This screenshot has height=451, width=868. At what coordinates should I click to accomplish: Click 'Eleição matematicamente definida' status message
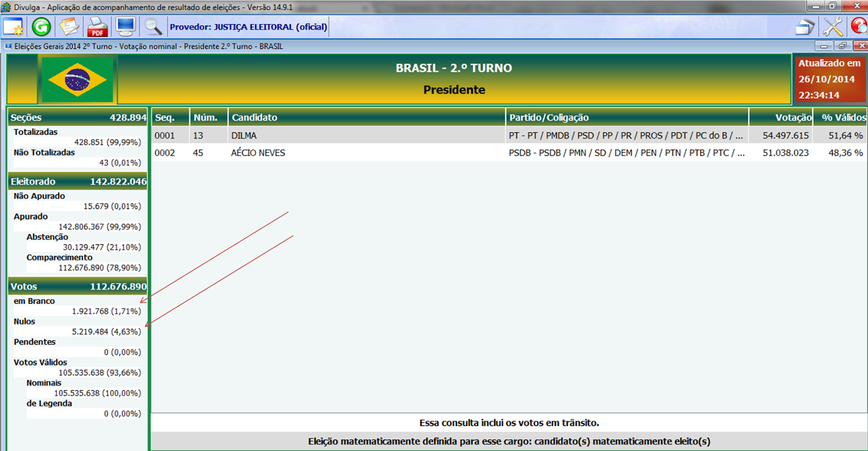509,441
